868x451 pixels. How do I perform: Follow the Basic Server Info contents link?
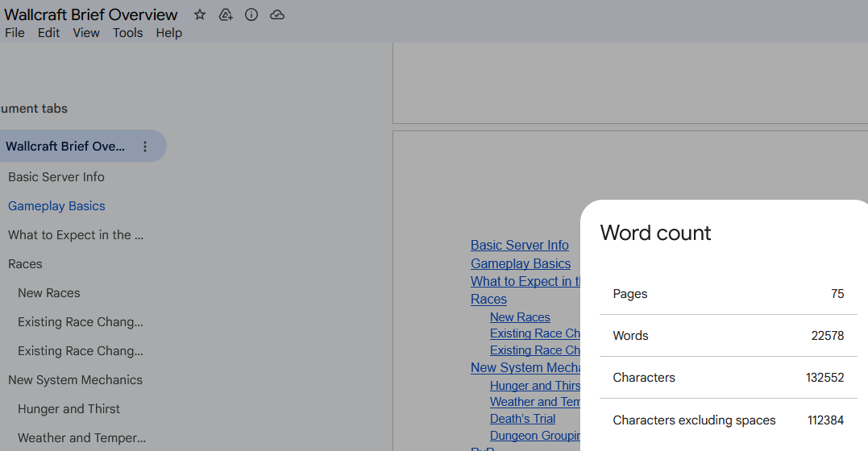pyautogui.click(x=519, y=245)
